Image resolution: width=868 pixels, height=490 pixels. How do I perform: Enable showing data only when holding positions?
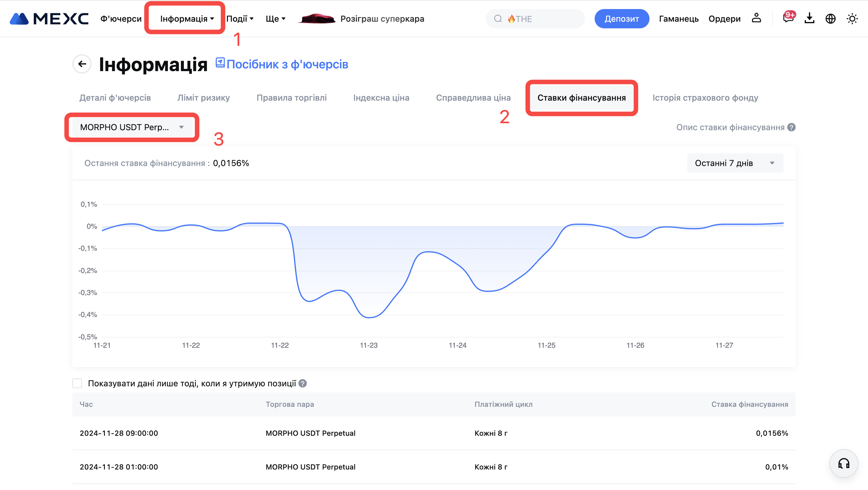click(x=77, y=384)
